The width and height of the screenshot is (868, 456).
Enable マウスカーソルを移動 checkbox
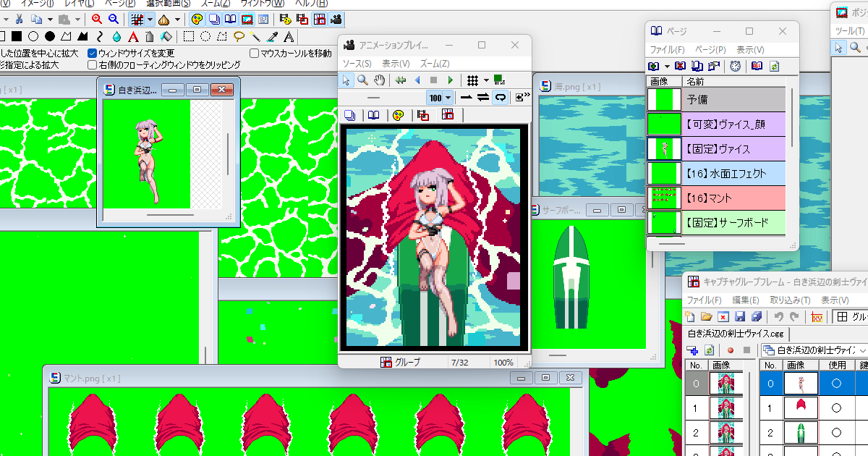tap(255, 54)
